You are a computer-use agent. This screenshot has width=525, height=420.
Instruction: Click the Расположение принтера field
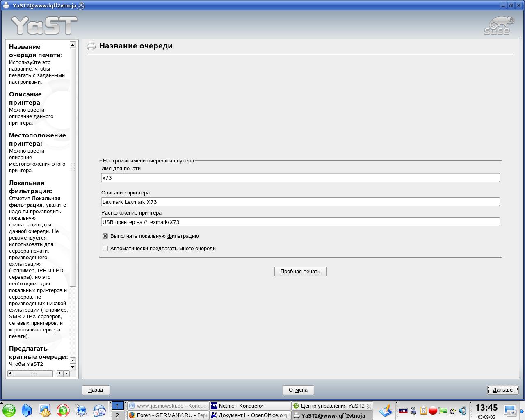(300, 222)
